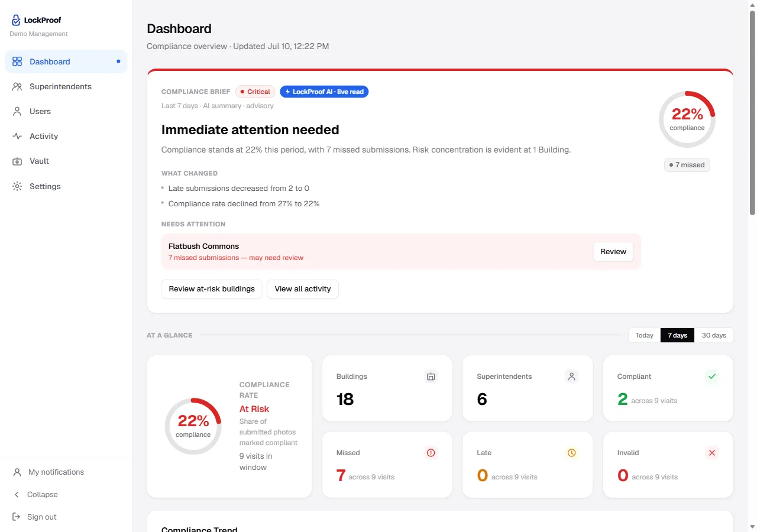Click the LockProof AI live read badge
757x532 pixels.
[x=324, y=92]
